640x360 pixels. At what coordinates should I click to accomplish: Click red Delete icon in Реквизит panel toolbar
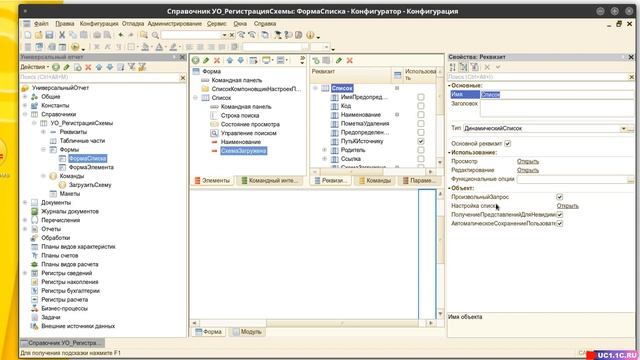tap(350, 60)
